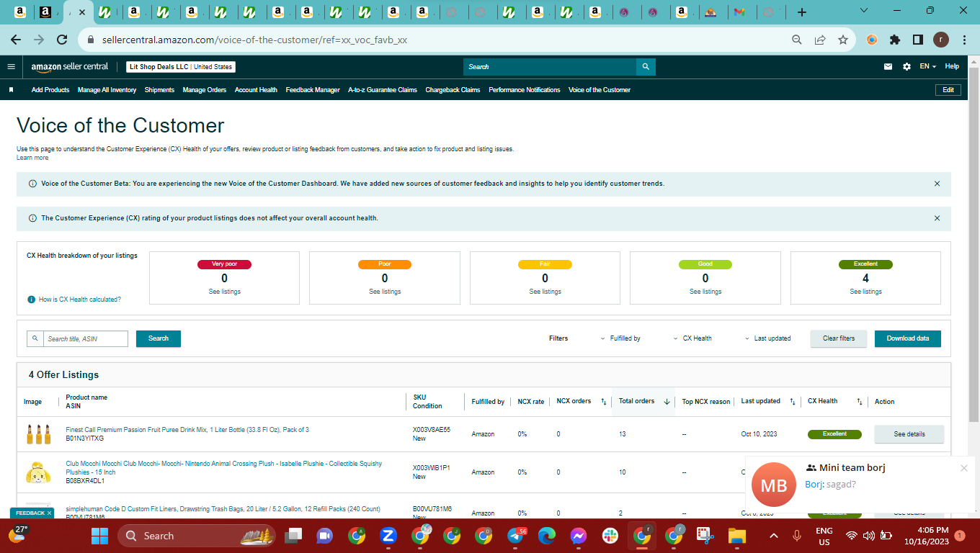This screenshot has width=980, height=553.
Task: Open the Club Mocchi Isabelle Plushie product link
Action: 224,468
